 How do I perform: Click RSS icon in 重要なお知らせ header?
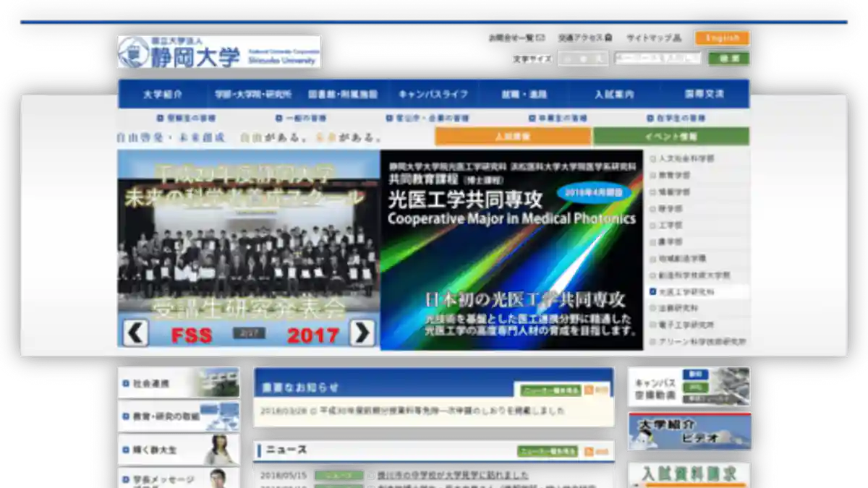point(590,390)
